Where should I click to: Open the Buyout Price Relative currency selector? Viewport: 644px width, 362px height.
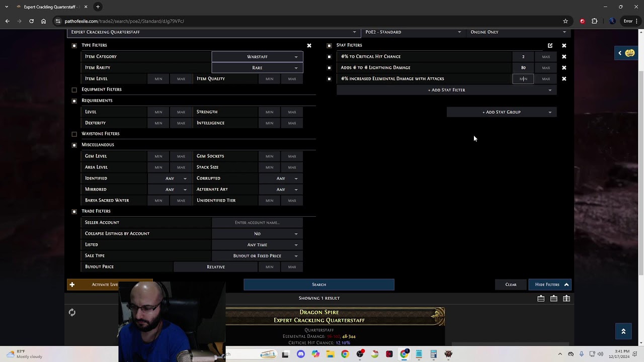coord(216,266)
